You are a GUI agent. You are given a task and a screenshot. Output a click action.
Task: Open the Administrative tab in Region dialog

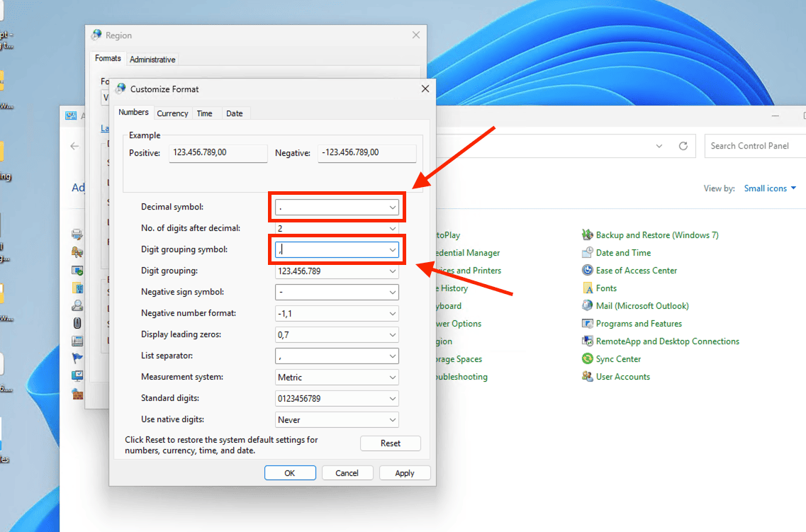tap(152, 59)
